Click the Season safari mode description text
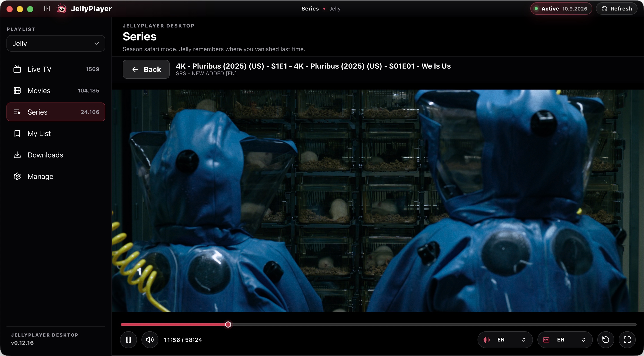644x356 pixels. click(x=214, y=49)
